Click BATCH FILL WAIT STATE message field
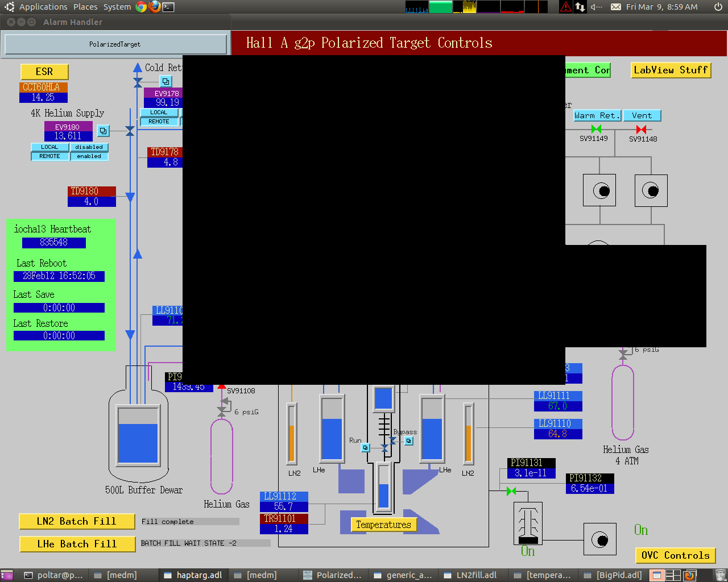The height and width of the screenshot is (582, 728). click(205, 543)
